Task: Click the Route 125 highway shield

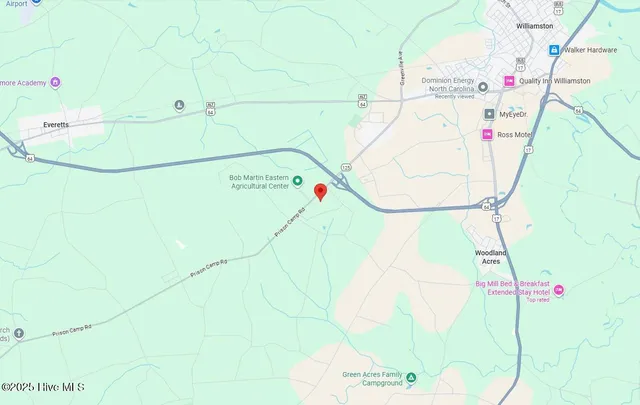Action: [x=346, y=167]
